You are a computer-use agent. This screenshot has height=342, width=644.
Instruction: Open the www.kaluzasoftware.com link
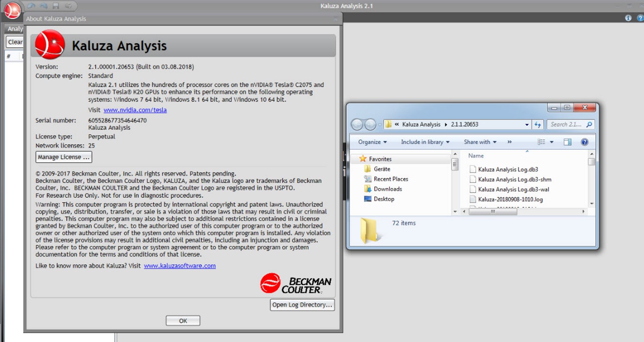pyautogui.click(x=180, y=266)
